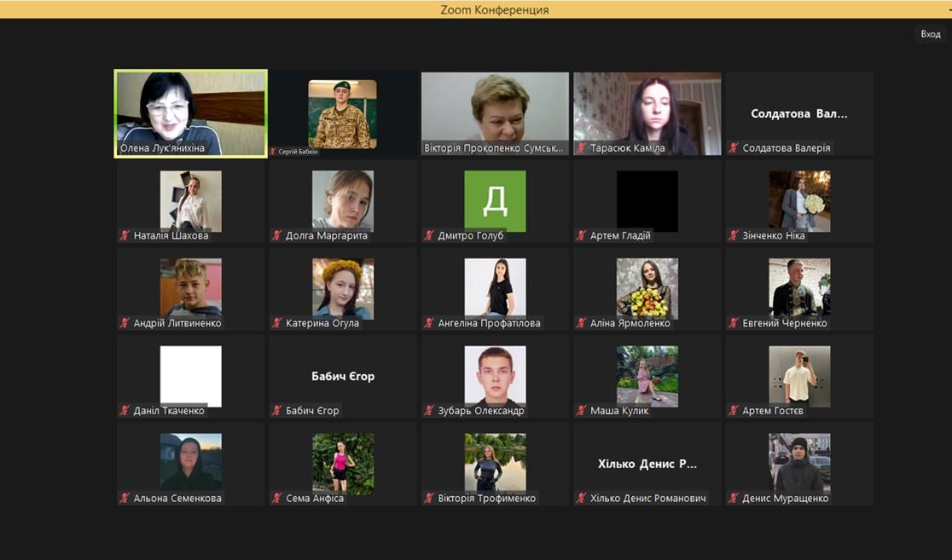Select the highlighted Олена Лук'янихіна video tile
952x560 pixels.
click(x=190, y=113)
